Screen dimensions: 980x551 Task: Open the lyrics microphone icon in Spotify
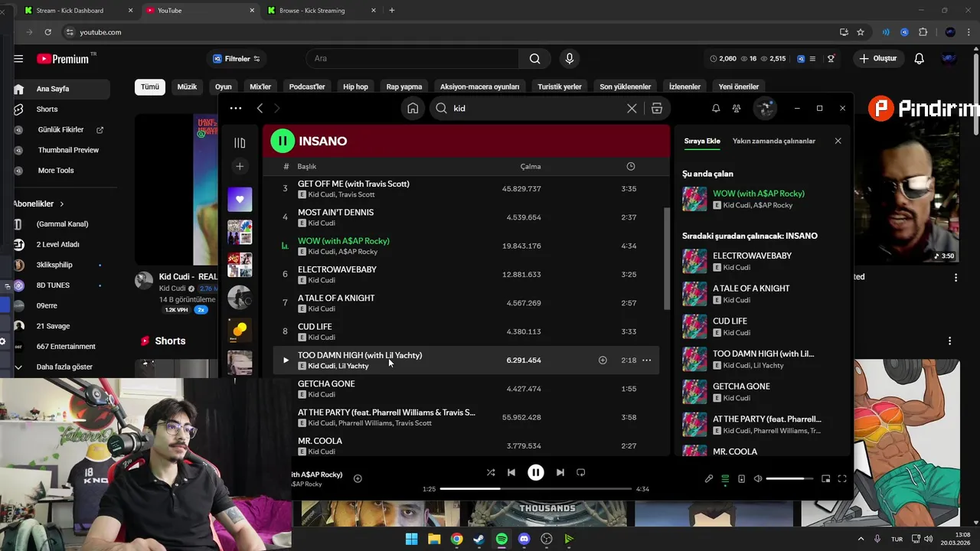click(x=709, y=479)
